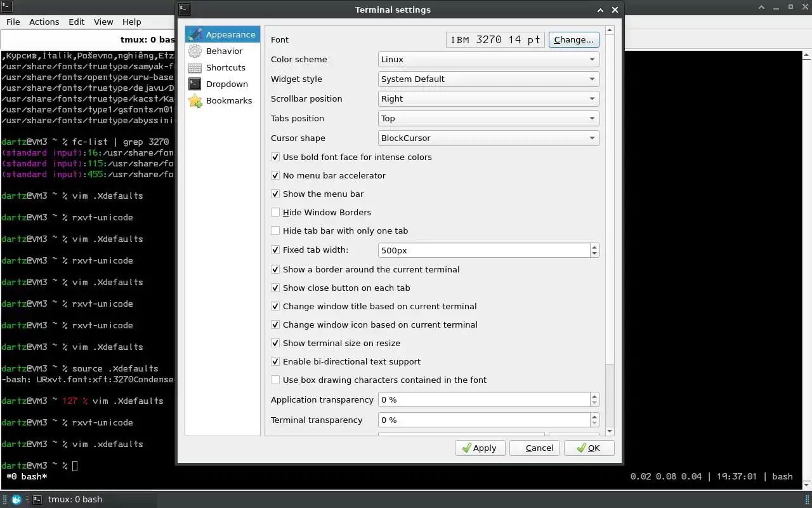Select the tmux: 0 bash terminal tab

click(x=89, y=40)
